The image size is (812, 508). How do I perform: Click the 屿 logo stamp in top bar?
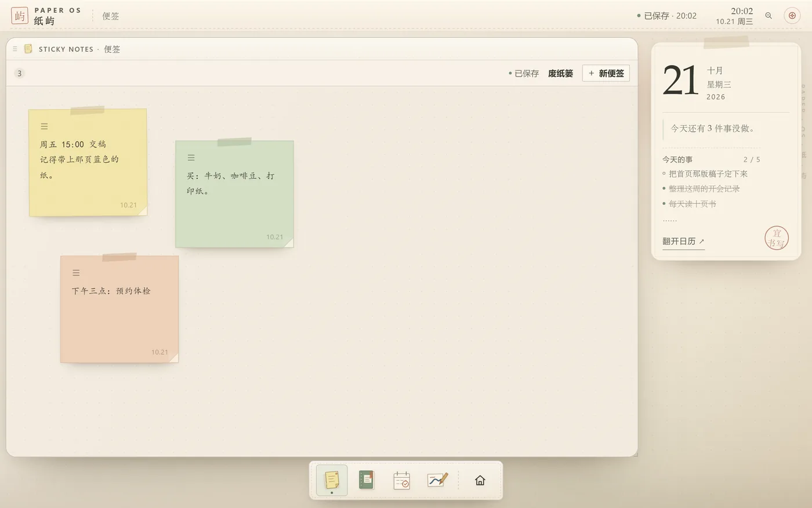[x=20, y=16]
